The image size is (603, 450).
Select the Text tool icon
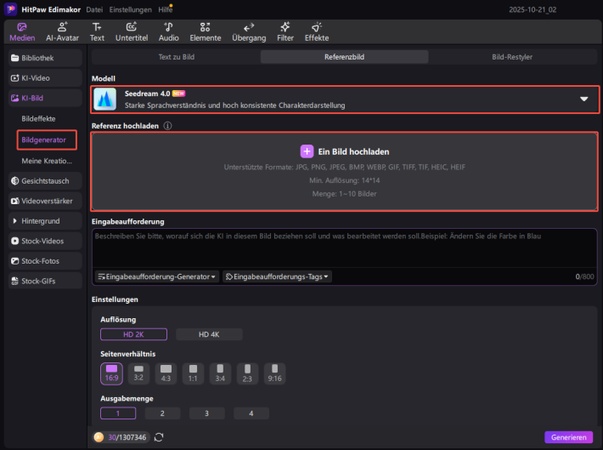pyautogui.click(x=97, y=31)
